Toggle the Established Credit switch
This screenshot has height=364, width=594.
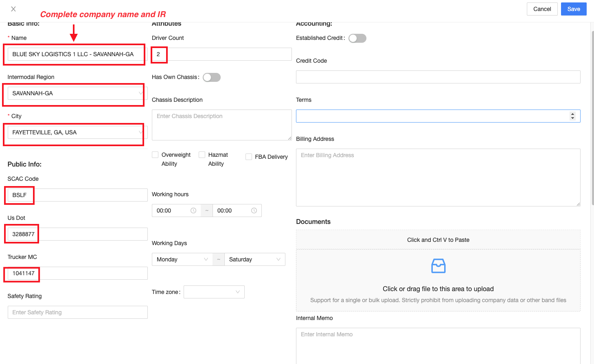[x=357, y=38]
